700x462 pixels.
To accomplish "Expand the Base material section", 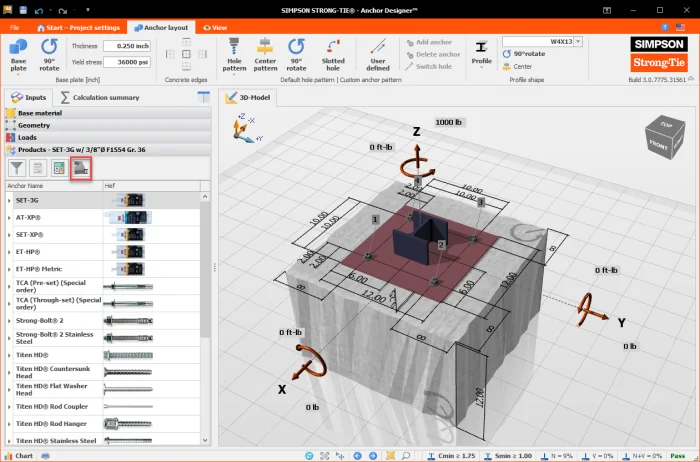I will point(108,113).
